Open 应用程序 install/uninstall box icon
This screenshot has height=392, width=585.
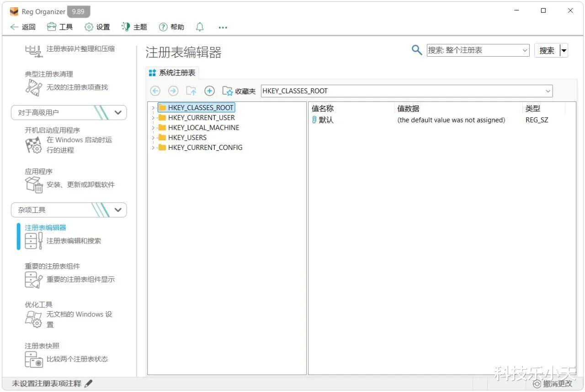click(x=33, y=185)
